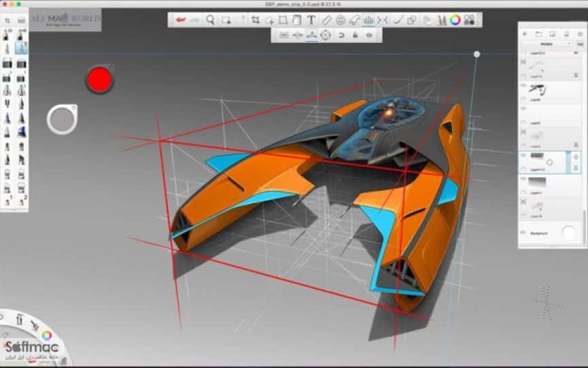Click the red Undo arrow
Screen dimensions: 588x368
[181, 20]
